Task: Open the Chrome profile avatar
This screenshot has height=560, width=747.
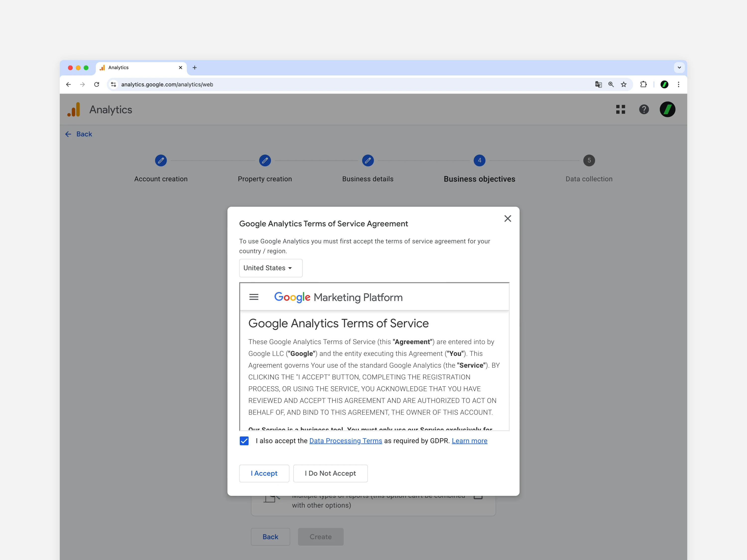Action: point(664,84)
